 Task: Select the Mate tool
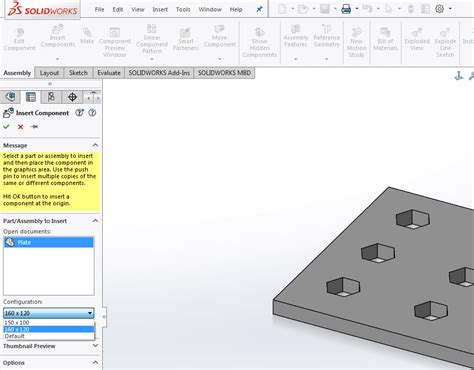pos(87,36)
